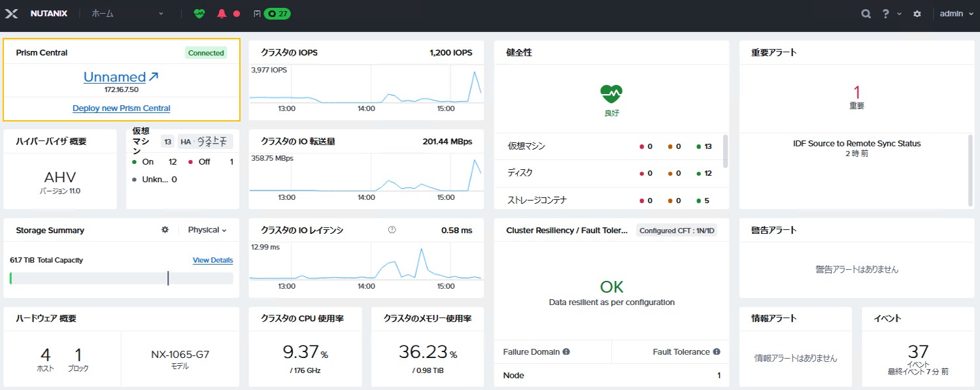Open search with the magnifier icon
Viewport: 980px width, 390px height.
pyautogui.click(x=865, y=13)
